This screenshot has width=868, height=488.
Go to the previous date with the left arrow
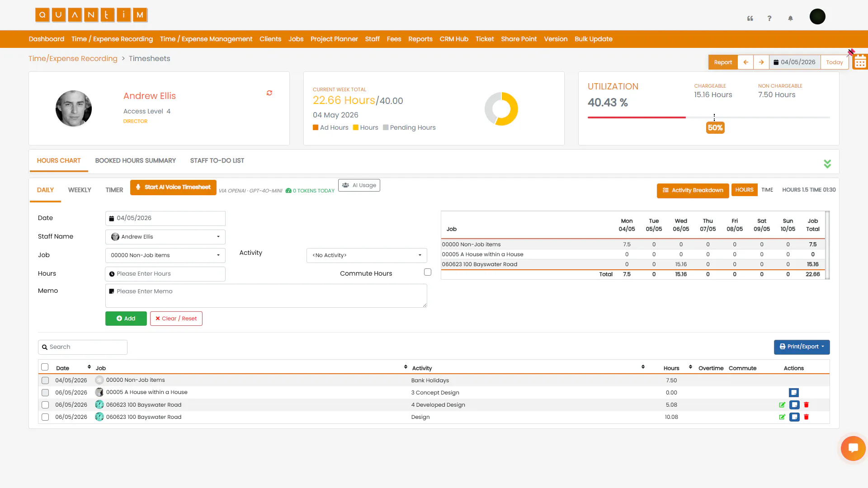click(x=745, y=62)
